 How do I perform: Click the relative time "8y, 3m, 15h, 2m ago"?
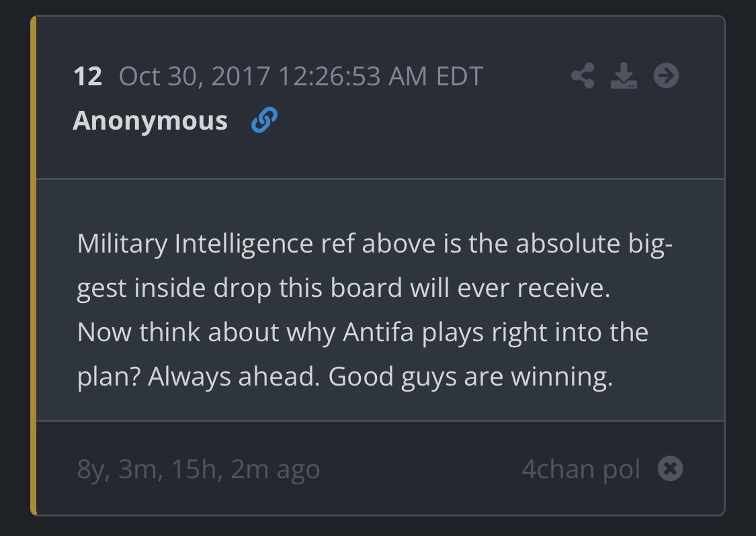pyautogui.click(x=198, y=469)
